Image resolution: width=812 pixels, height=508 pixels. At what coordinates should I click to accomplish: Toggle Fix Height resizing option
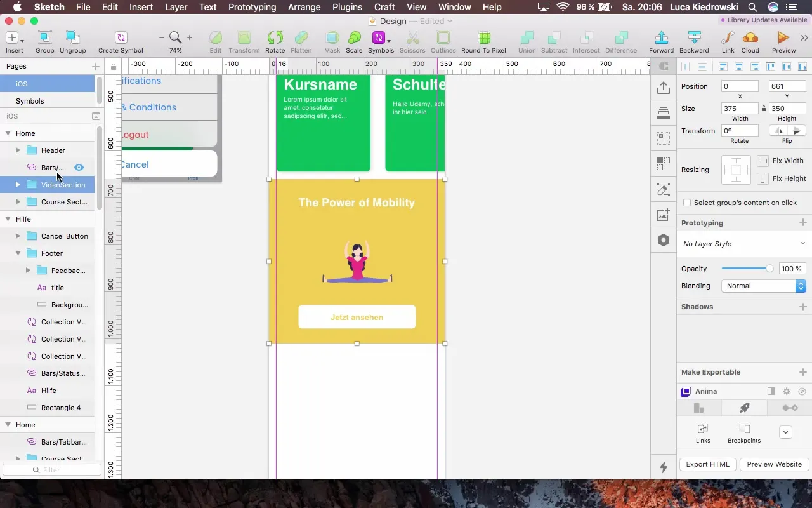pyautogui.click(x=763, y=178)
